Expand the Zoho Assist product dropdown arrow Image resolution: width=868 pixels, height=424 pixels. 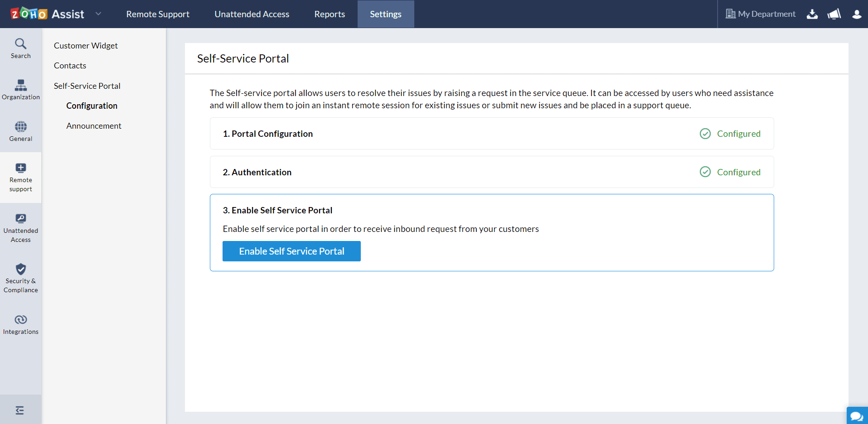coord(98,14)
